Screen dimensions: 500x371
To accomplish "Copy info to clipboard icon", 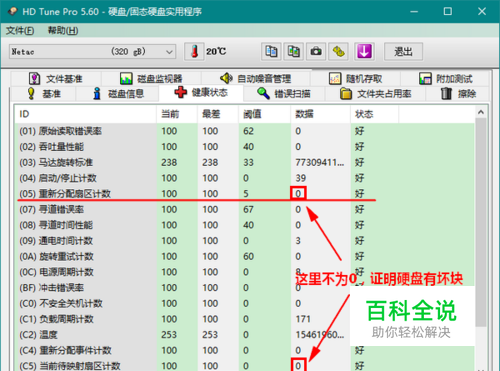I will [271, 52].
